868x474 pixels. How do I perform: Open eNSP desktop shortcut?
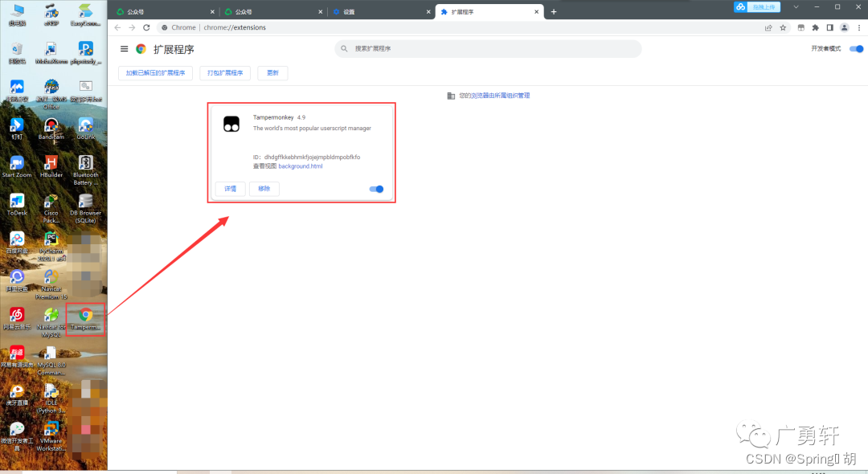pos(51,15)
